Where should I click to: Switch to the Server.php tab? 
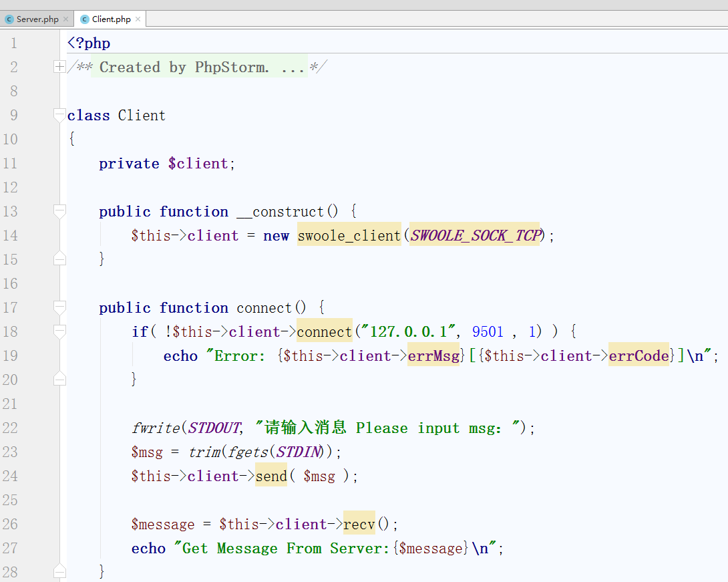[37, 19]
